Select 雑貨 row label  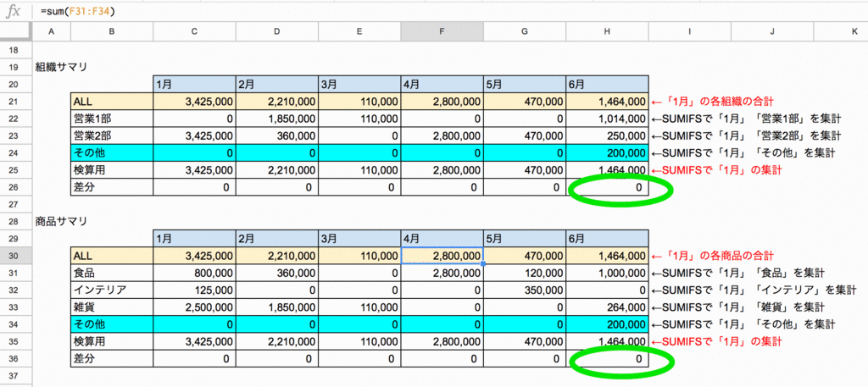coord(112,307)
